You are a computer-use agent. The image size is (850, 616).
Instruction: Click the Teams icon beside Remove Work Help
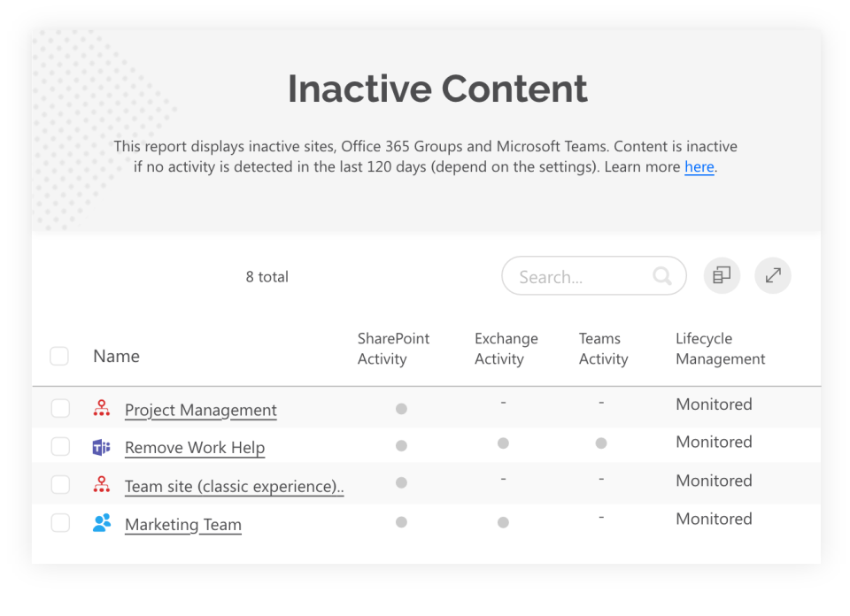click(102, 447)
